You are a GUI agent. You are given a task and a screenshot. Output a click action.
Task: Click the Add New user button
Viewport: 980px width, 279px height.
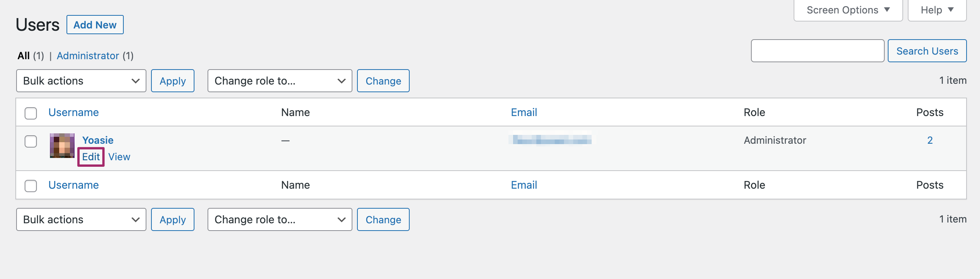[x=95, y=25]
